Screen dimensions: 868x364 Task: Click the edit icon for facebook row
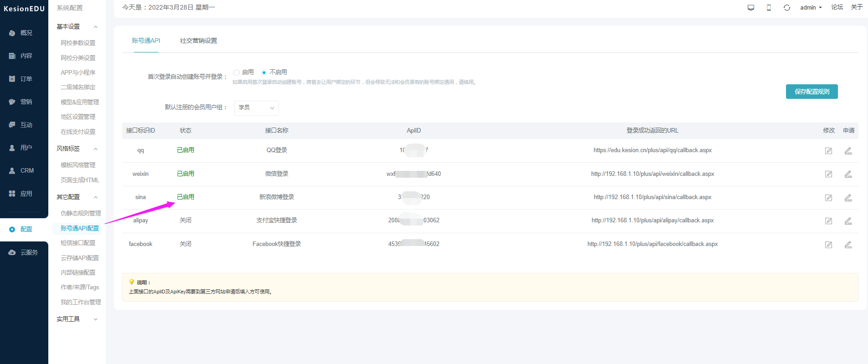(x=828, y=245)
